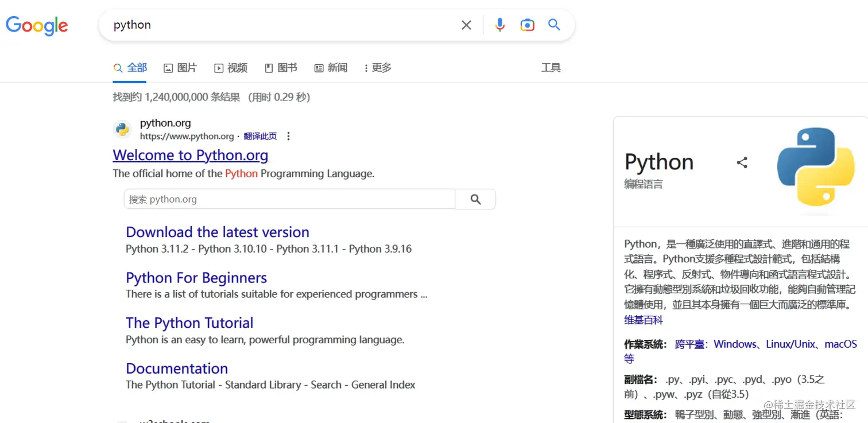
Task: Click the python.org favicon in first result
Action: [122, 129]
